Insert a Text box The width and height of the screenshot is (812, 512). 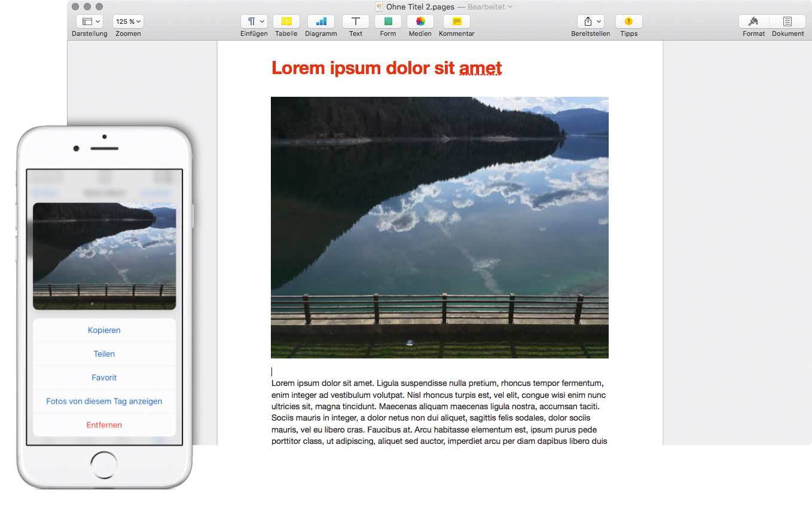click(355, 22)
